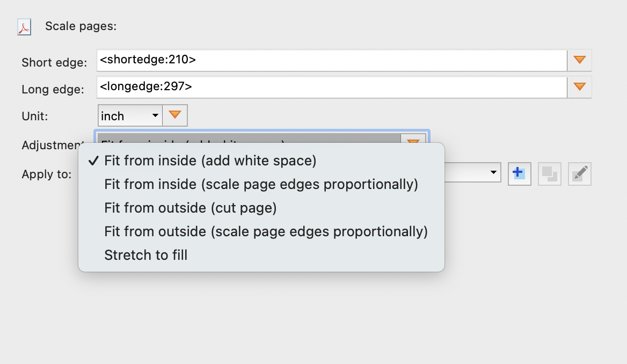Click the blue plus icon to add an action

pos(519,173)
